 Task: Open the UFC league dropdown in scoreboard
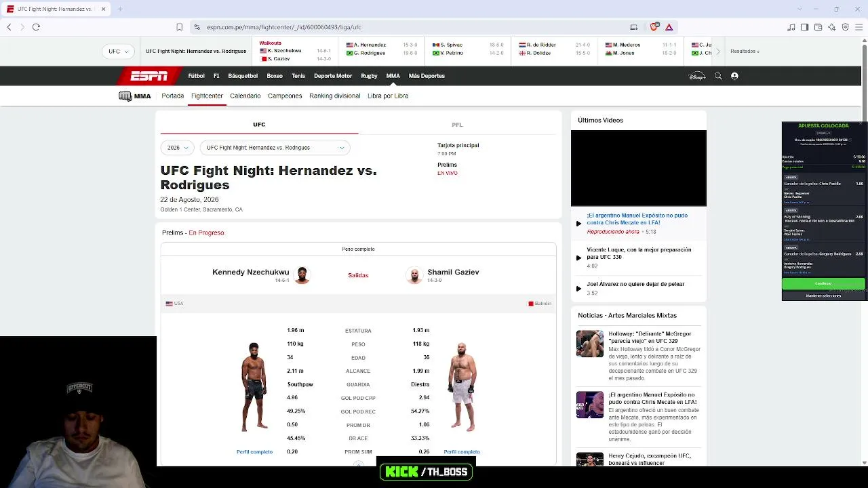118,52
